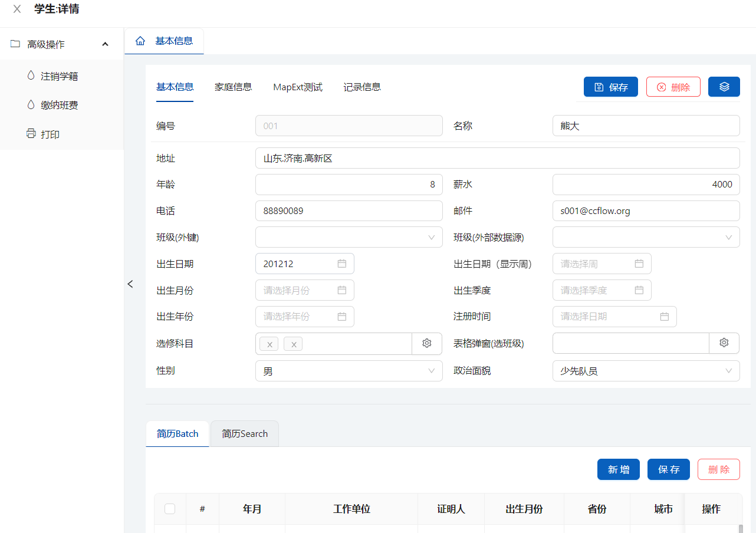Click the droplet icon next to 注销学籍
Image resolution: width=756 pixels, height=533 pixels.
tap(31, 75)
